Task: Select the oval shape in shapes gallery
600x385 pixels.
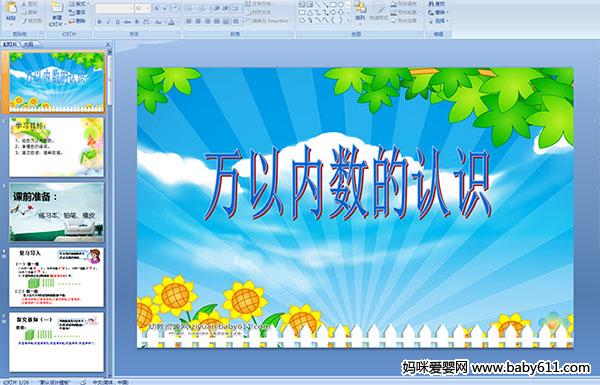Action: pos(342,5)
